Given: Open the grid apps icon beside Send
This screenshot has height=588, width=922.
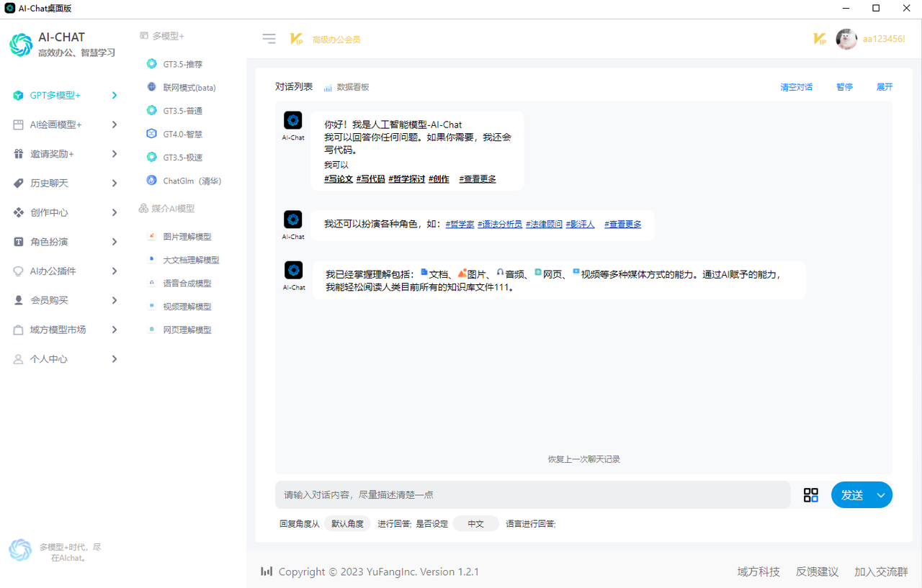Looking at the screenshot, I should pyautogui.click(x=811, y=495).
